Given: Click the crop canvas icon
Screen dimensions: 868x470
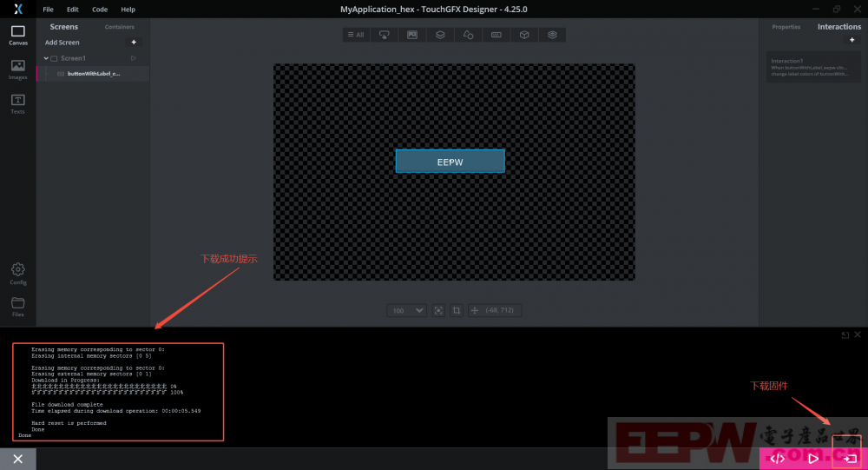Looking at the screenshot, I should tap(457, 310).
